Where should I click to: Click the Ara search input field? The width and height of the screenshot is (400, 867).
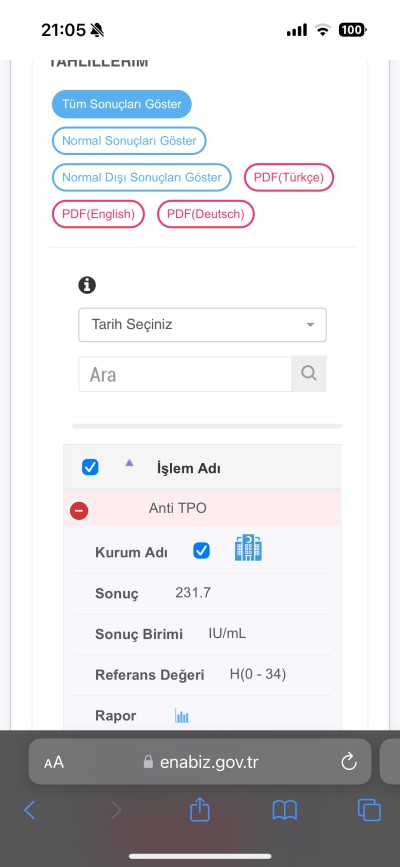(185, 374)
